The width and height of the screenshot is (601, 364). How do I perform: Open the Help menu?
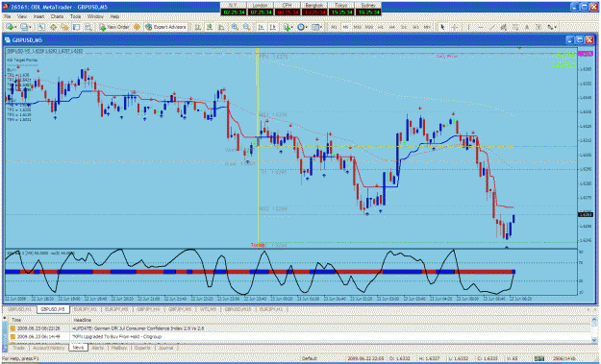(114, 16)
